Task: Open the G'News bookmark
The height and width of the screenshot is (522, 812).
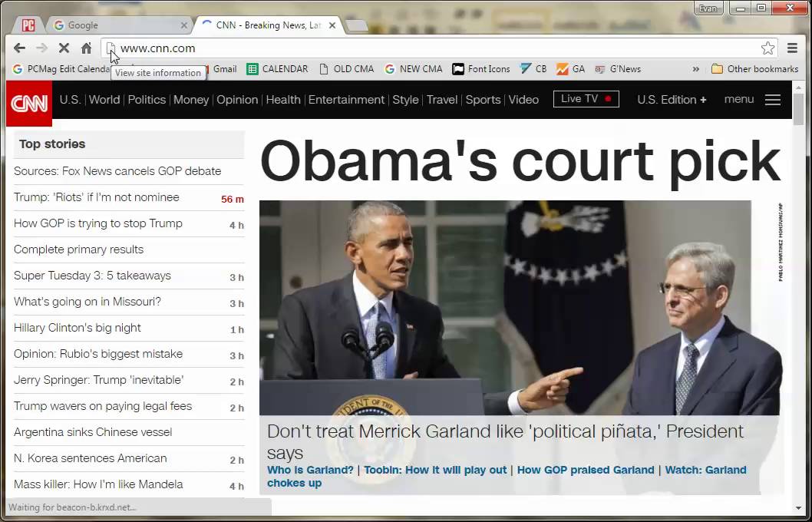Action: tap(618, 69)
